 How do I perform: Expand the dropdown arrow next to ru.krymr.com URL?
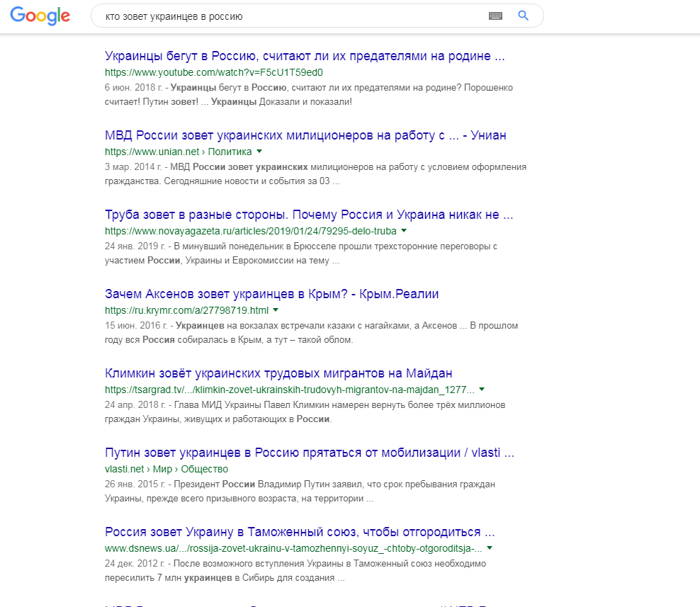click(x=276, y=310)
